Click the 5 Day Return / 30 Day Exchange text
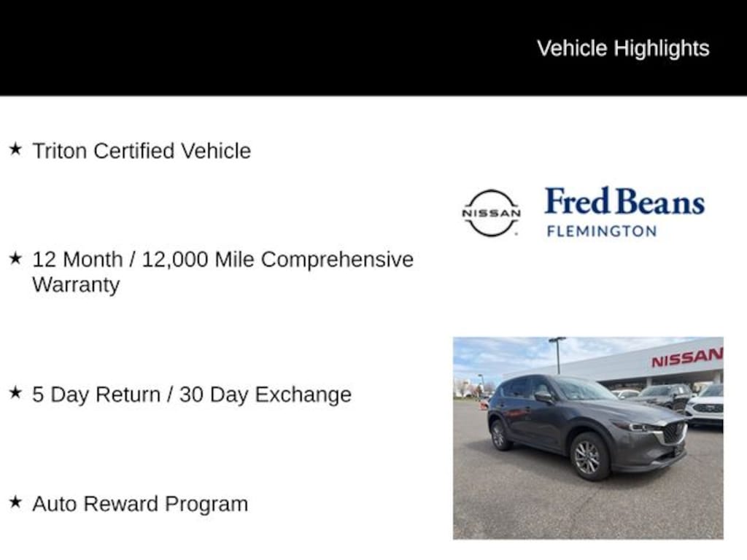 (192, 394)
